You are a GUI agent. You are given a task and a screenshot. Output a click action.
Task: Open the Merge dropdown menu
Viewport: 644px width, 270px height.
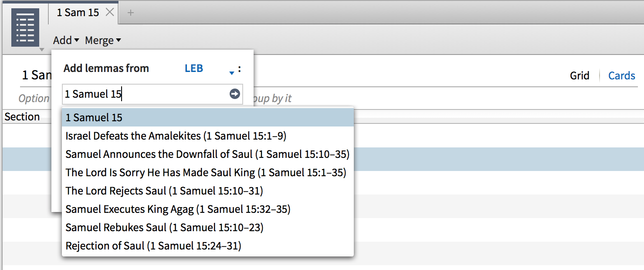[x=103, y=41]
